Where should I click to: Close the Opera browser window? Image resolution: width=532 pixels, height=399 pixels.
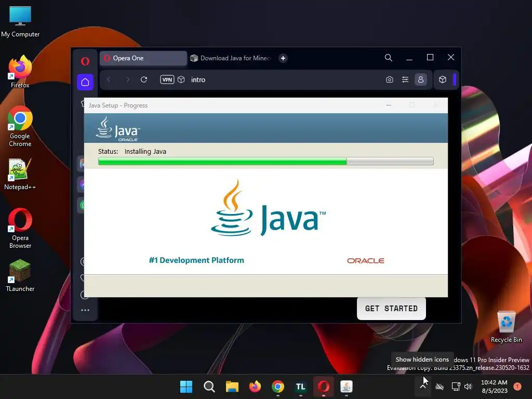point(450,57)
